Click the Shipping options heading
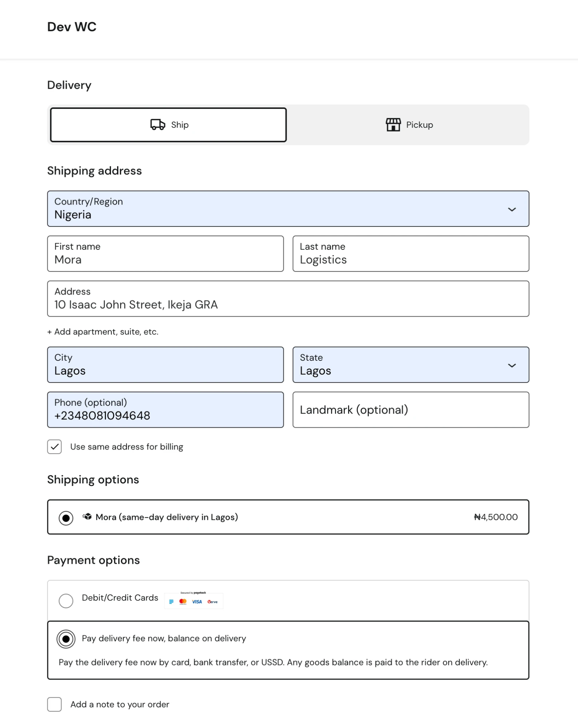This screenshot has width=578, height=728. 93,480
